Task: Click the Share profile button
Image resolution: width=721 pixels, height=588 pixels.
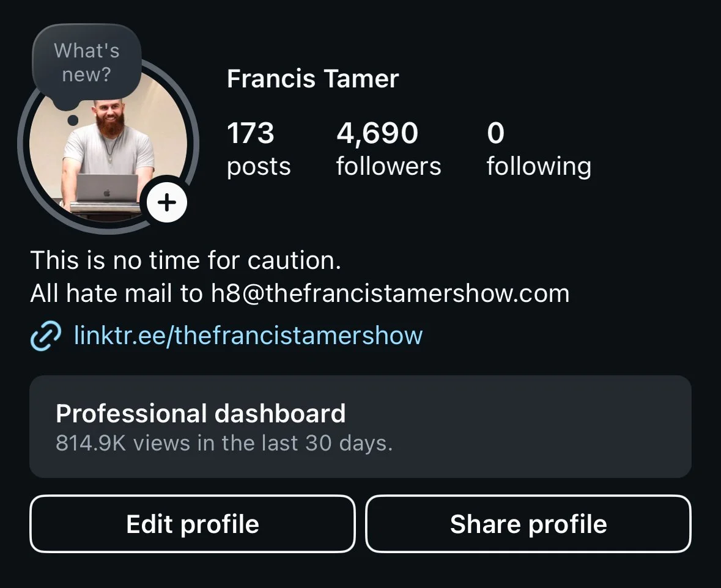Action: 528,524
